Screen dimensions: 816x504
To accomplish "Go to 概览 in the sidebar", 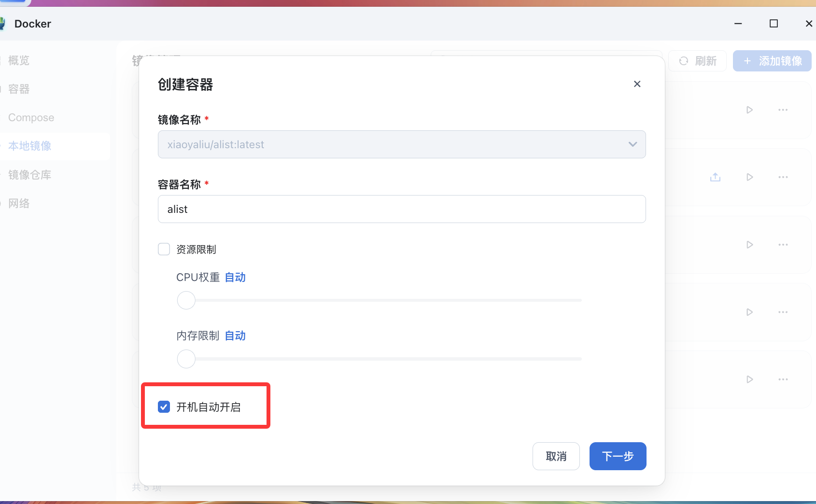I will click(19, 60).
